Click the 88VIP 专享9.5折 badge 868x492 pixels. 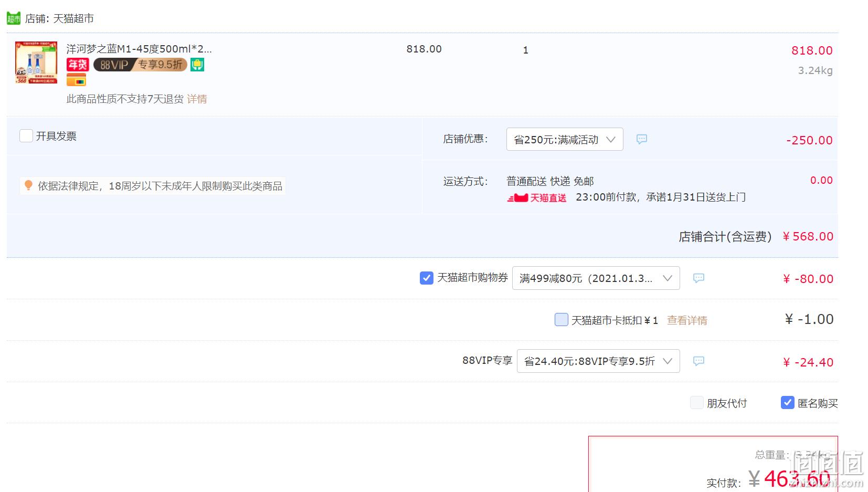click(140, 65)
